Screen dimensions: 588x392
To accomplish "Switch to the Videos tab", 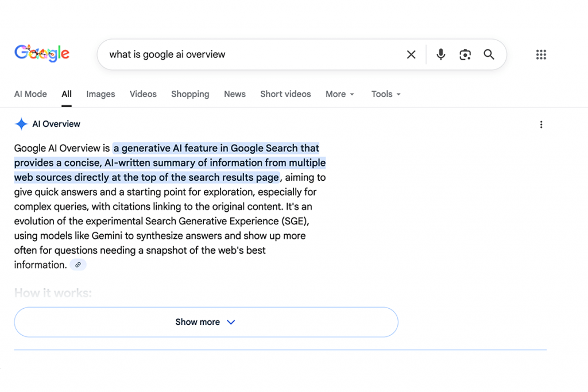I will click(x=142, y=94).
